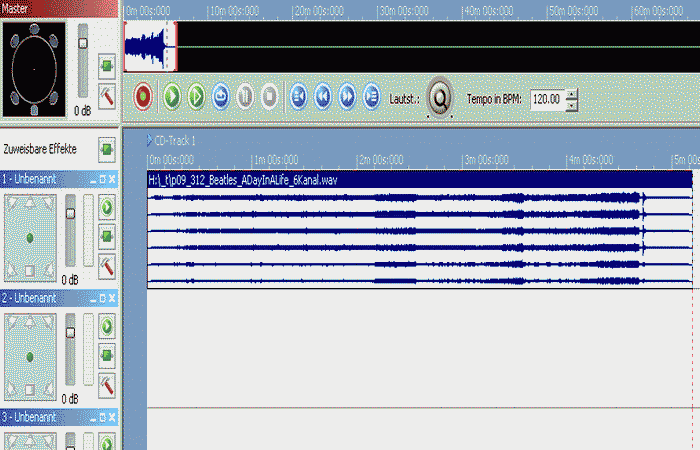Image resolution: width=700 pixels, height=450 pixels.
Task: Open the Lautst. volume knob button
Action: (439, 98)
